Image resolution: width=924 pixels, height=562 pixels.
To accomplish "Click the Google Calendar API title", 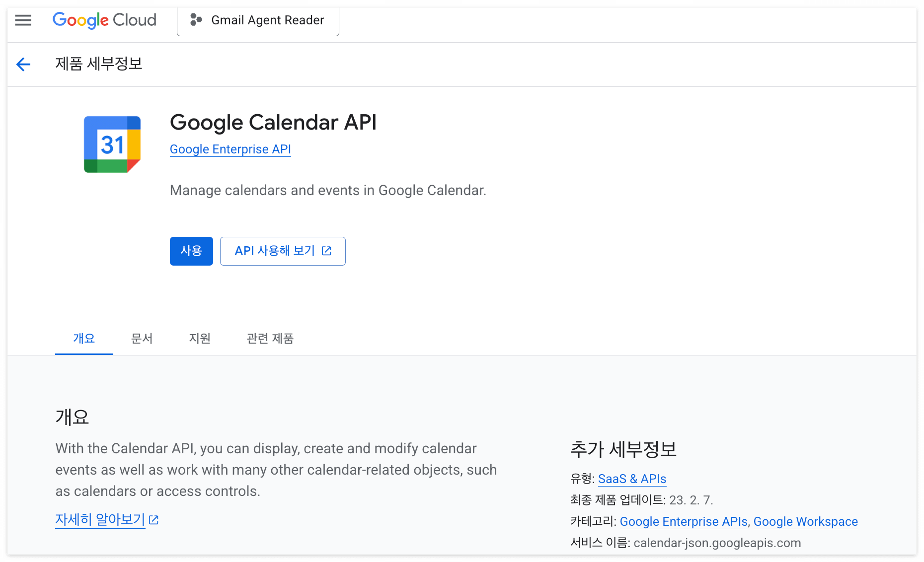I will tap(273, 123).
